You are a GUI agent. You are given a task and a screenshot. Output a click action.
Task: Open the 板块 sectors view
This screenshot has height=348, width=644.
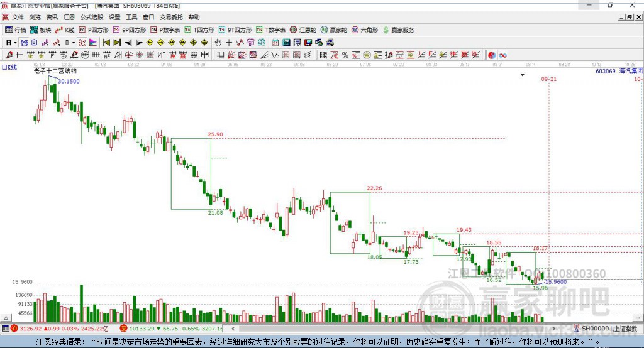[x=41, y=30]
